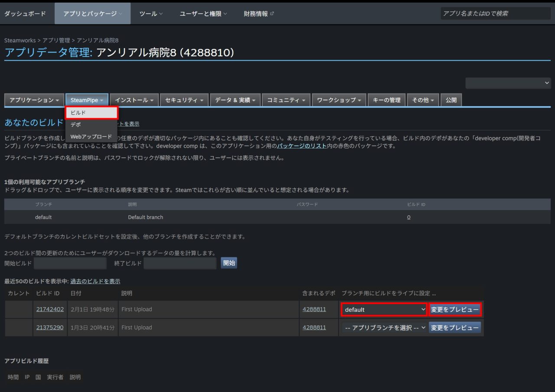This screenshot has height=392, width=555.
Task: Expand the インストール tab dropdown
Action: tap(134, 100)
